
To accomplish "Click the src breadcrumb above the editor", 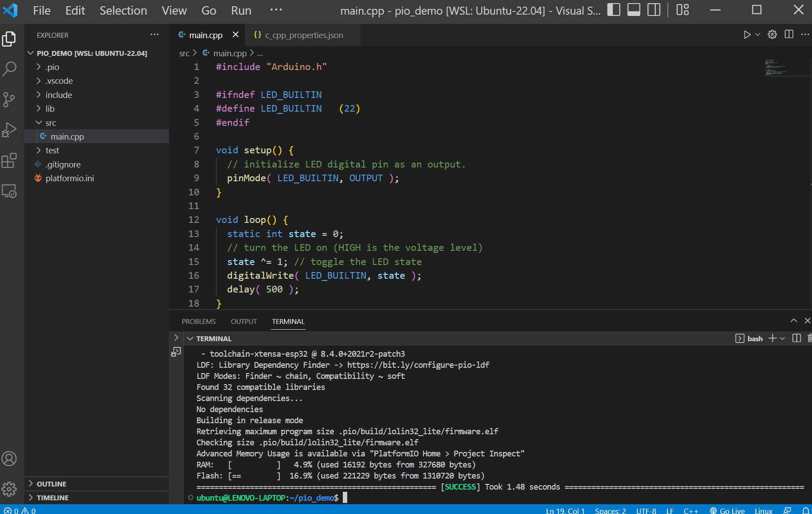I will pos(184,53).
